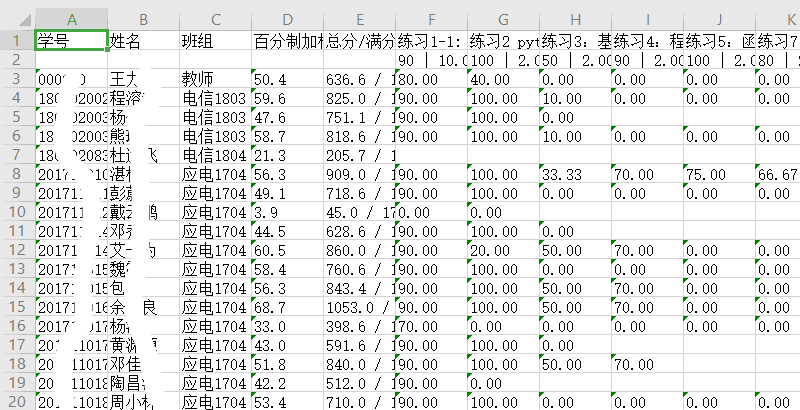Click the total cell 760.6 /
The height and width of the screenshot is (410, 800).
[359, 269]
